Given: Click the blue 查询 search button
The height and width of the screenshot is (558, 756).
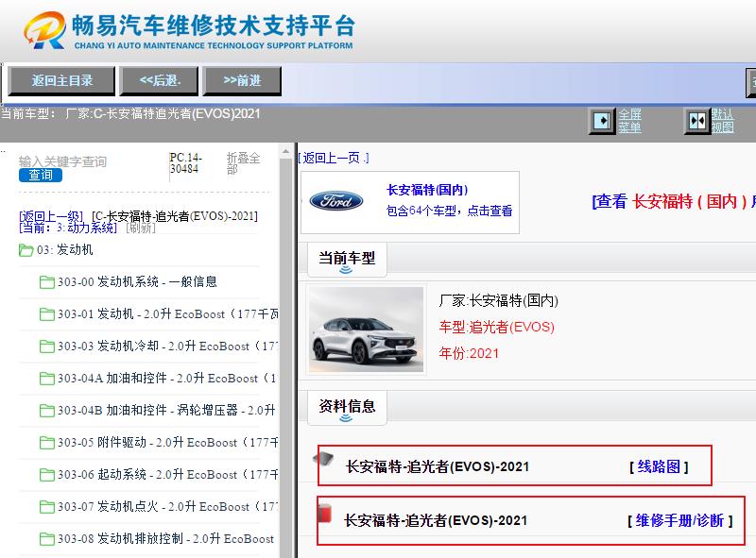Looking at the screenshot, I should click(41, 175).
